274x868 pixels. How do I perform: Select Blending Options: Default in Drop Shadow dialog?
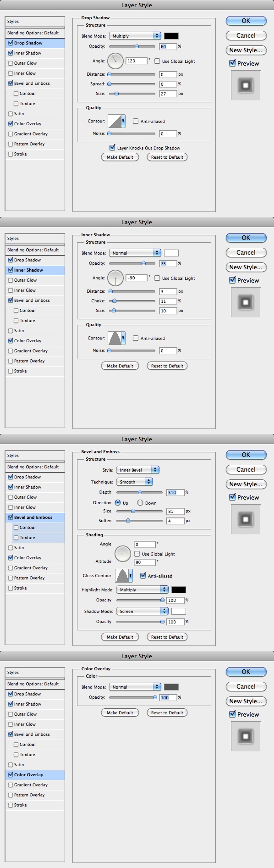point(35,33)
